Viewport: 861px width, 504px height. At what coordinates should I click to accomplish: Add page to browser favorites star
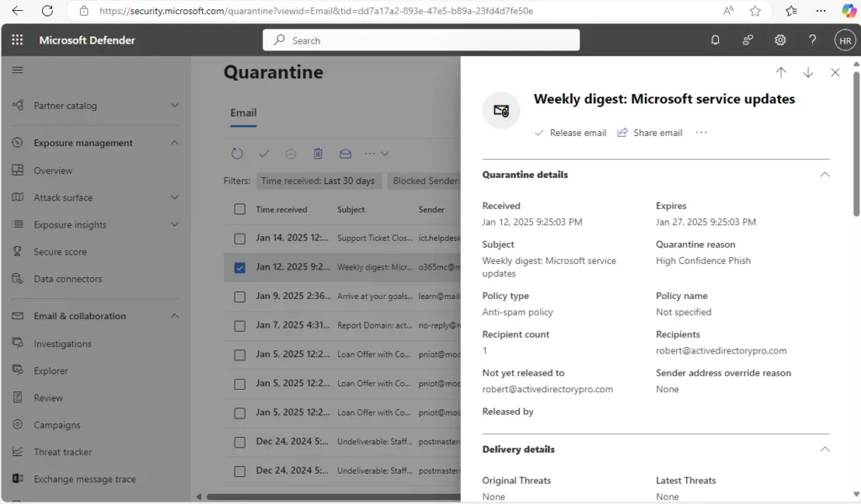[x=756, y=10]
